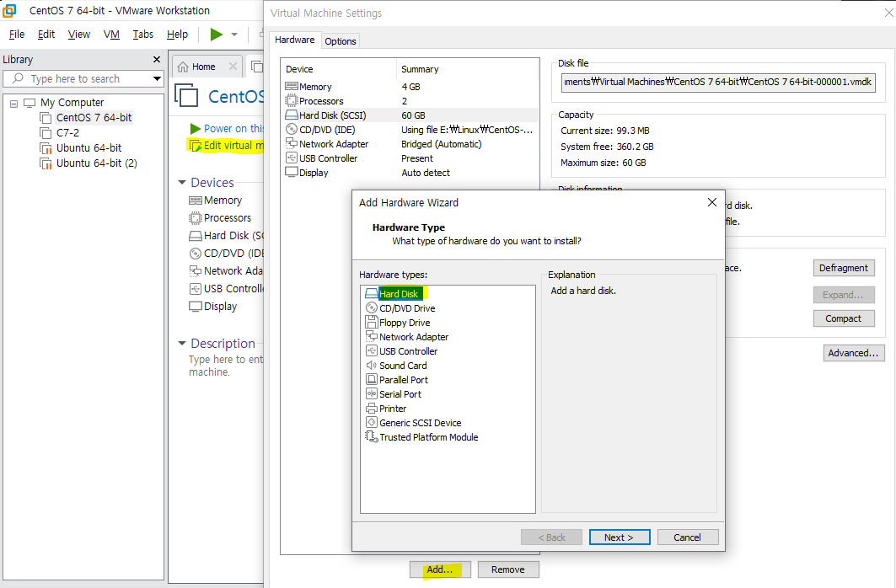The width and height of the screenshot is (896, 588).
Task: Open the Edit menu
Action: point(46,35)
